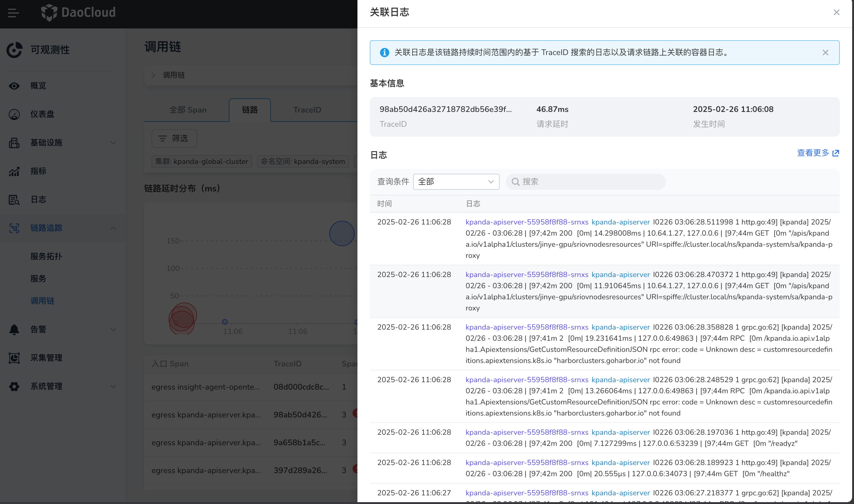Click the Metrics chart icon
Screen dimensions: 854x504
click(14, 172)
